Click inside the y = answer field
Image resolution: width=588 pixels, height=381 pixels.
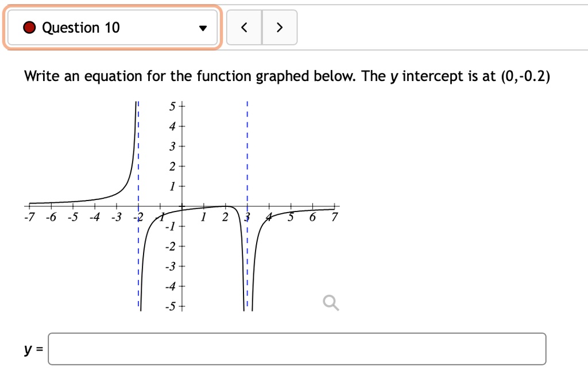tap(287, 348)
